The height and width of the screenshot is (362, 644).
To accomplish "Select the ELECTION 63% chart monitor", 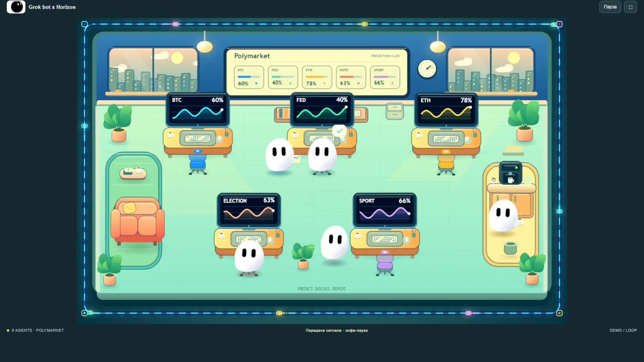I will tap(249, 210).
